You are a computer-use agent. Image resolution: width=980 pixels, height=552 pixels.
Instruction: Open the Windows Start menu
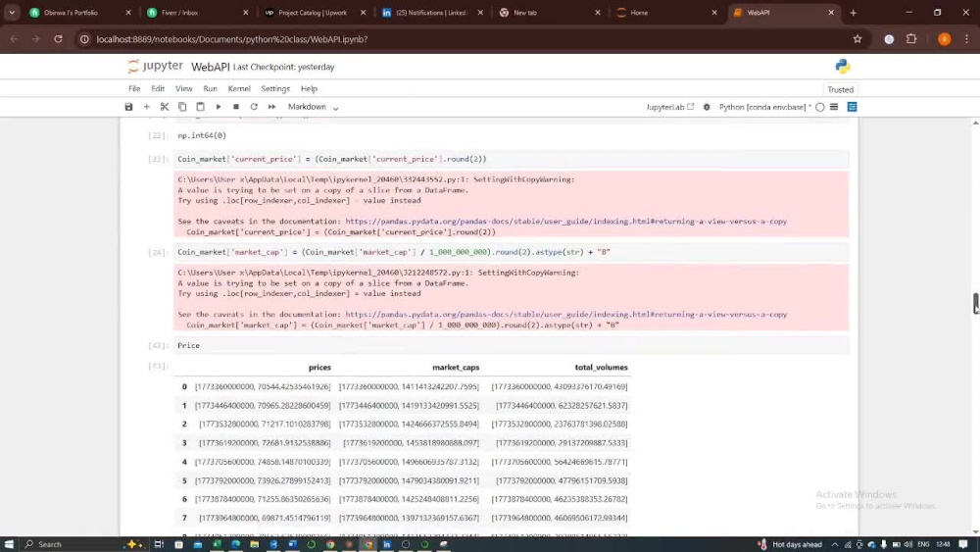[x=9, y=544]
